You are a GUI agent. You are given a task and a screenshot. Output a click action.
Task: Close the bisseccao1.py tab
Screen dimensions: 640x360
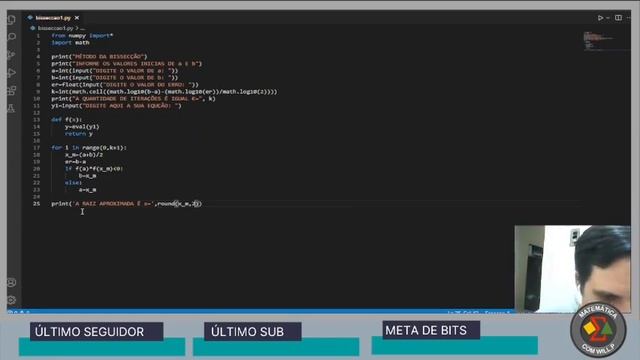point(77,18)
